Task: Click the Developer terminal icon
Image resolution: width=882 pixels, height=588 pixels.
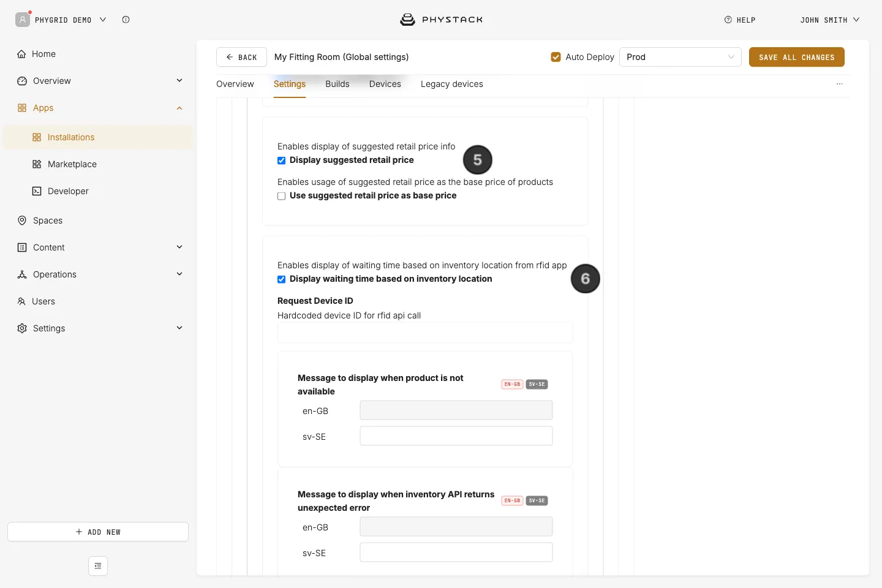Action: [x=37, y=191]
